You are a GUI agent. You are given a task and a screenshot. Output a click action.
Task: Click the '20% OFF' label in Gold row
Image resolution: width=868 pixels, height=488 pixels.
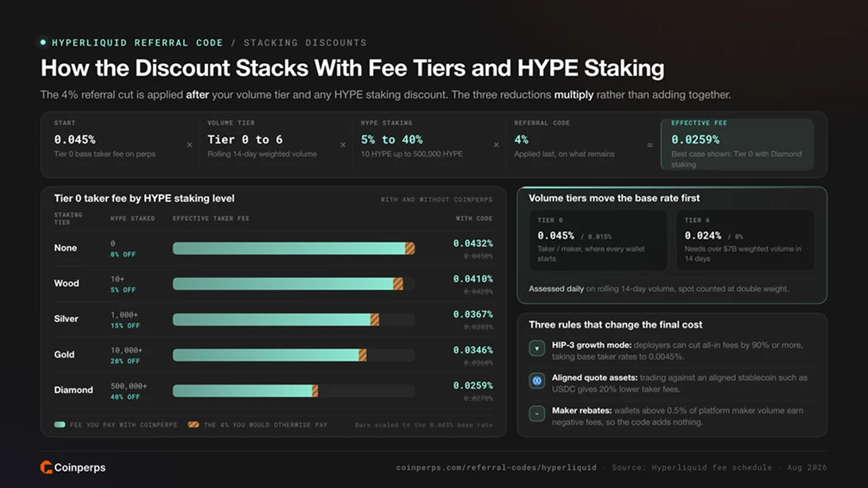[x=125, y=361]
